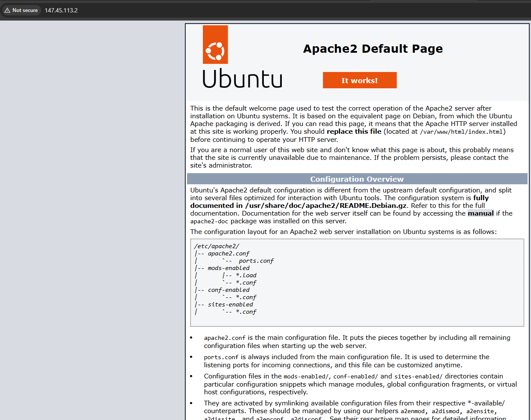Click the /var/www/html/index.html file path
Screen dimensions: 531x420
461,132
